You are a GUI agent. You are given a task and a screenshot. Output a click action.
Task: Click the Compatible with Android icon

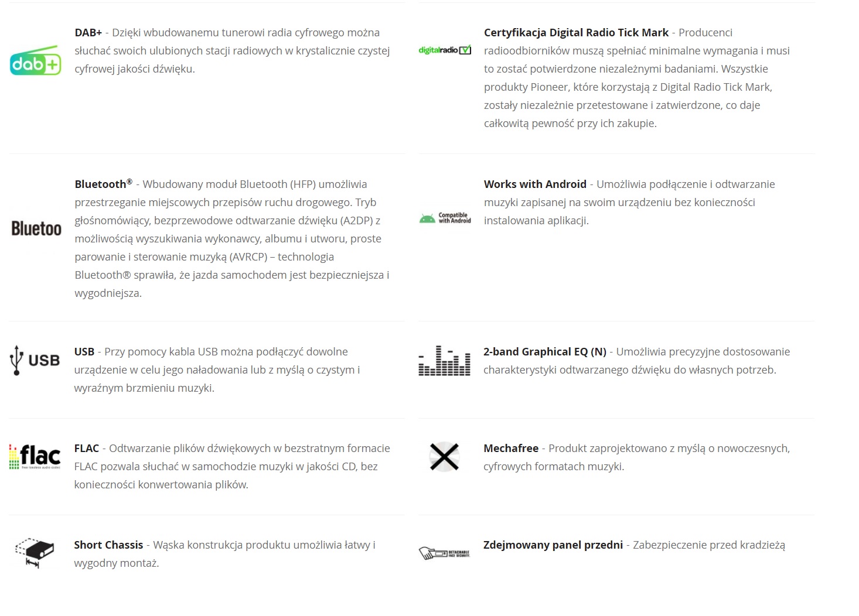tap(445, 218)
